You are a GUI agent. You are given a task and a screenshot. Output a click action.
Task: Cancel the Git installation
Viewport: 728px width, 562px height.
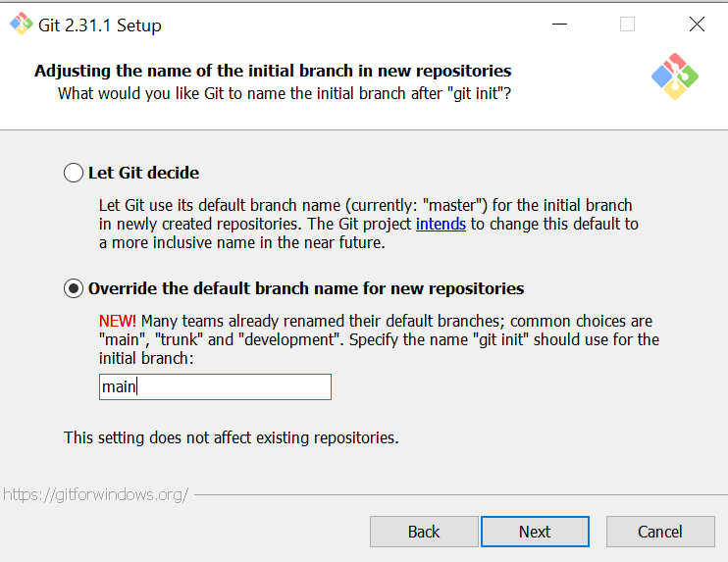pyautogui.click(x=659, y=532)
